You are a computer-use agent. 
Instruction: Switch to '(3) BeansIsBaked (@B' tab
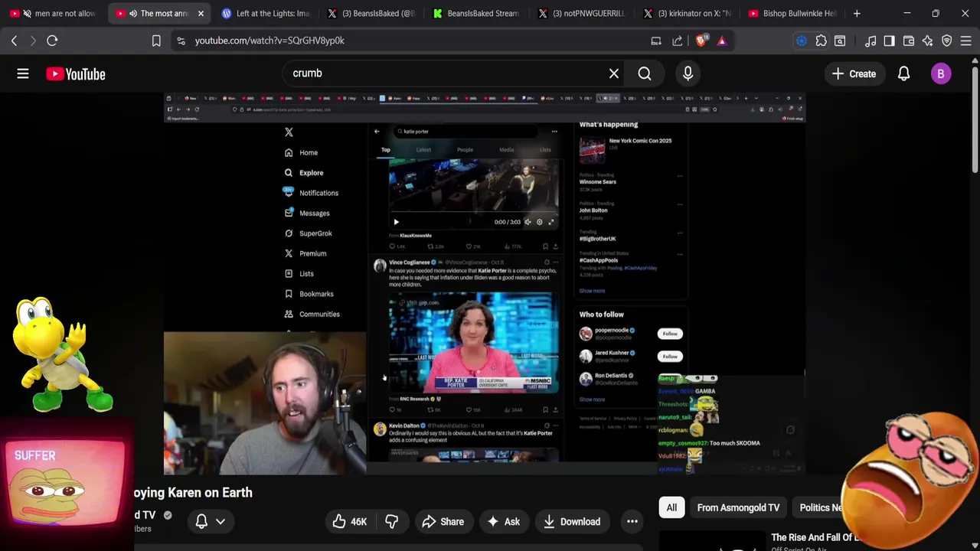371,13
